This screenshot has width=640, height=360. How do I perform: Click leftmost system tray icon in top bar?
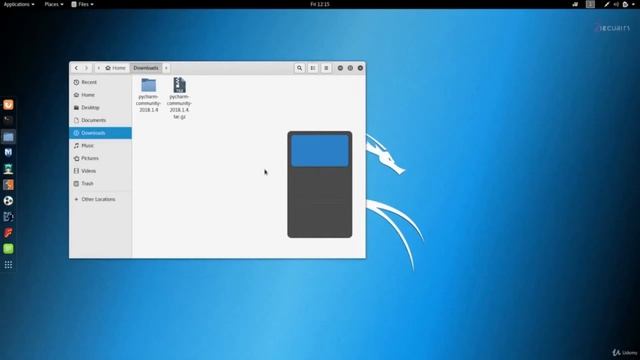coord(575,4)
